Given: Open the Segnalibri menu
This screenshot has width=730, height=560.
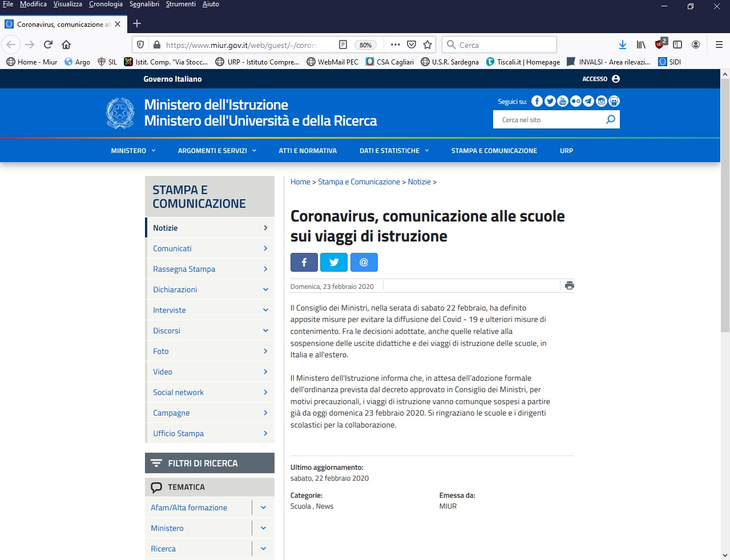Looking at the screenshot, I should (144, 4).
